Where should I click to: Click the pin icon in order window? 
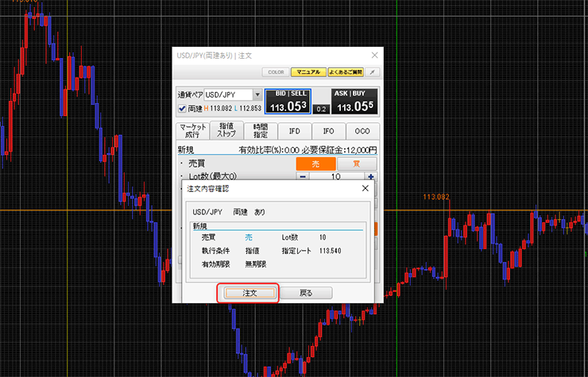tap(373, 72)
